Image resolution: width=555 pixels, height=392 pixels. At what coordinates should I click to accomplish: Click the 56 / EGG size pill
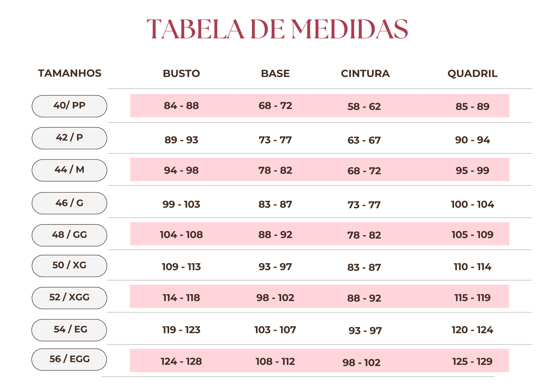click(x=69, y=359)
